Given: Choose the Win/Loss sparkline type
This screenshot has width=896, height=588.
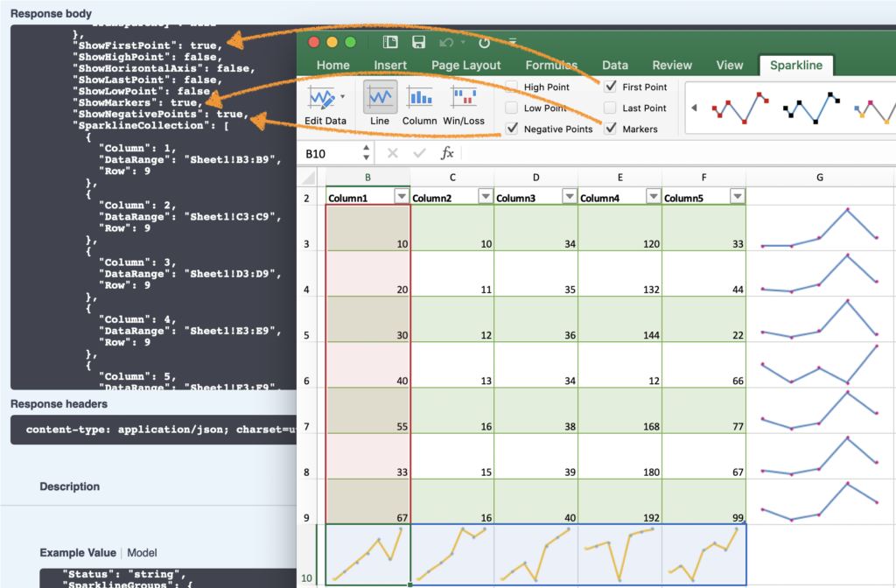Looking at the screenshot, I should click(x=463, y=97).
